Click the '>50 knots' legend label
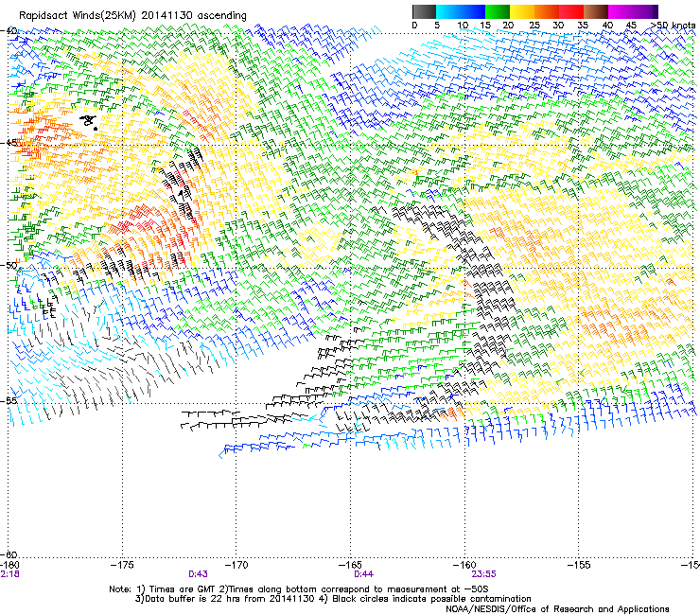This screenshot has height=615, width=700. tap(673, 26)
